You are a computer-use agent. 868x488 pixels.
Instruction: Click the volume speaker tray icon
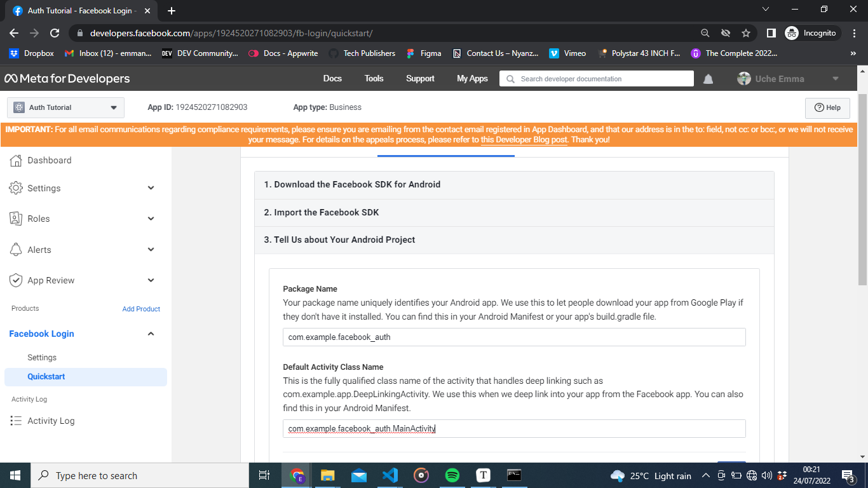tap(766, 475)
